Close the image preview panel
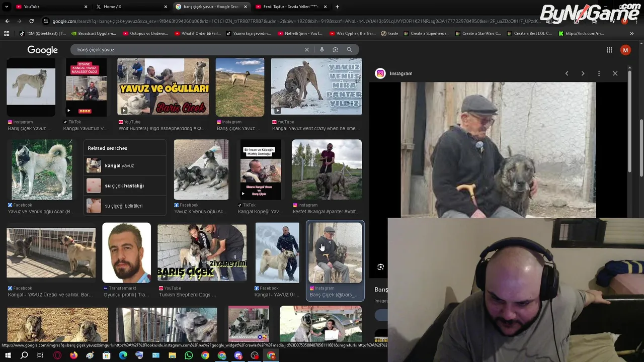This screenshot has height=362, width=644. (x=615, y=73)
